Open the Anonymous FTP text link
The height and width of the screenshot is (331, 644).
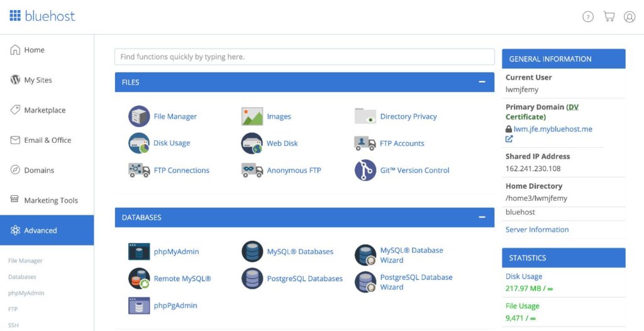click(x=294, y=171)
